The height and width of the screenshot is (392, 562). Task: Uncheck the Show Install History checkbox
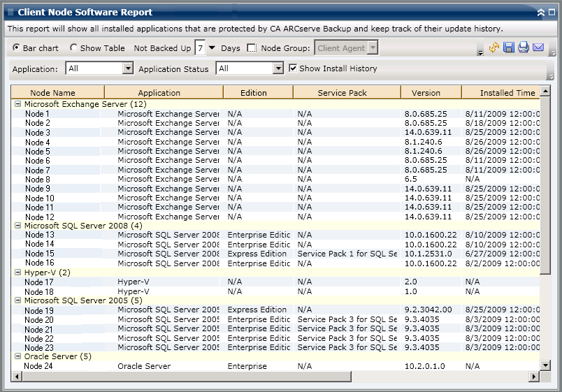click(294, 68)
